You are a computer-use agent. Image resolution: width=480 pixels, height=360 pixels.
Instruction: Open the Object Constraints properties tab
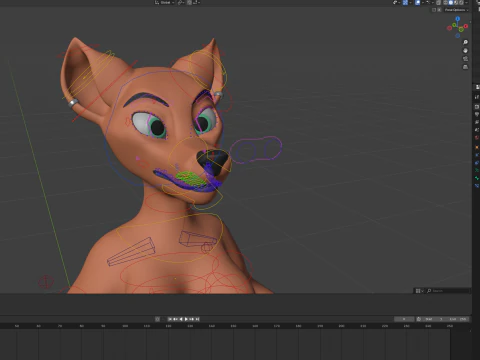[477, 163]
